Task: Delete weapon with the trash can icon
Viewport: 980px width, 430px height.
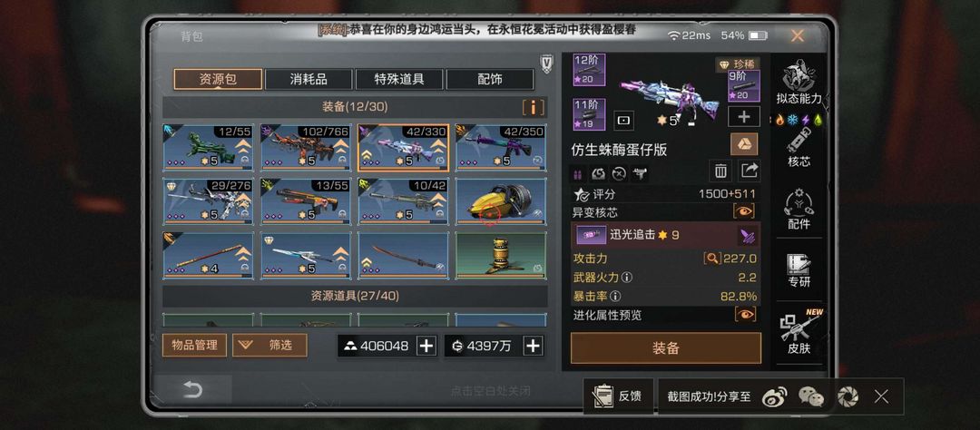Action: pyautogui.click(x=720, y=170)
